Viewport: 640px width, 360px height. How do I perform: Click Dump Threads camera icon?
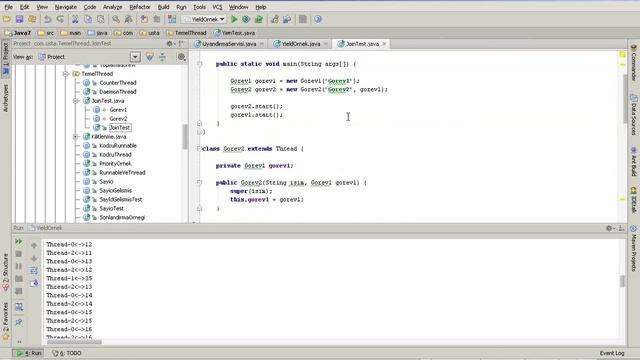pyautogui.click(x=19, y=279)
